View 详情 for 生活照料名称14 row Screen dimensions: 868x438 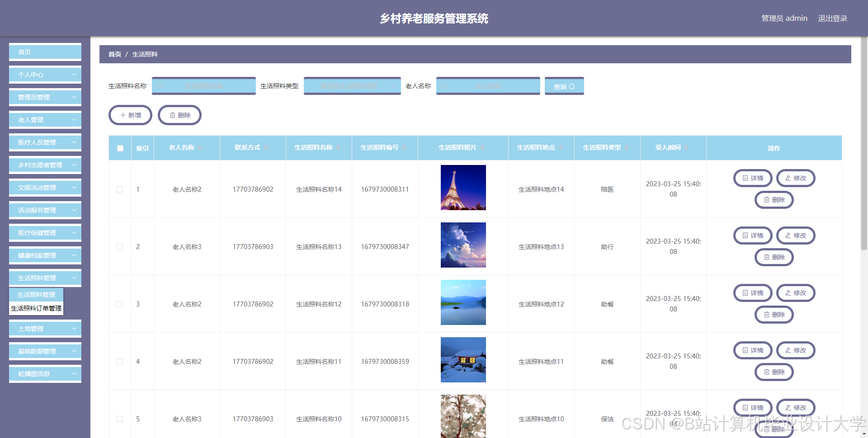coord(753,178)
